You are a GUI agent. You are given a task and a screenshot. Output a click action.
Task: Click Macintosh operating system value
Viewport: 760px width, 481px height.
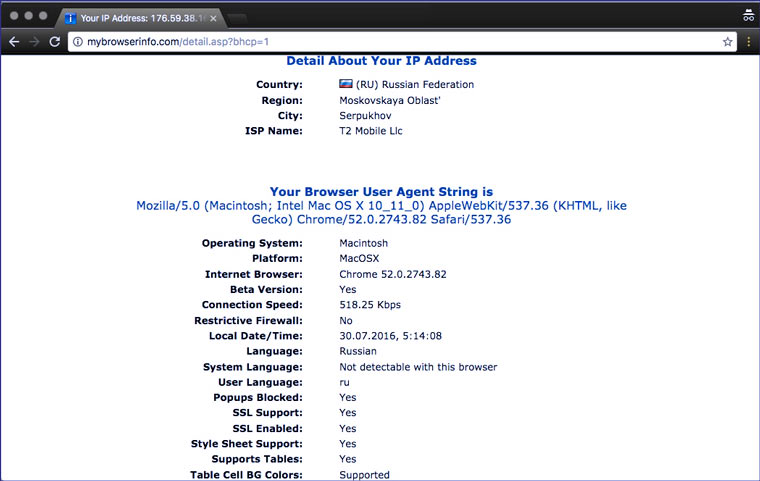pyautogui.click(x=364, y=243)
